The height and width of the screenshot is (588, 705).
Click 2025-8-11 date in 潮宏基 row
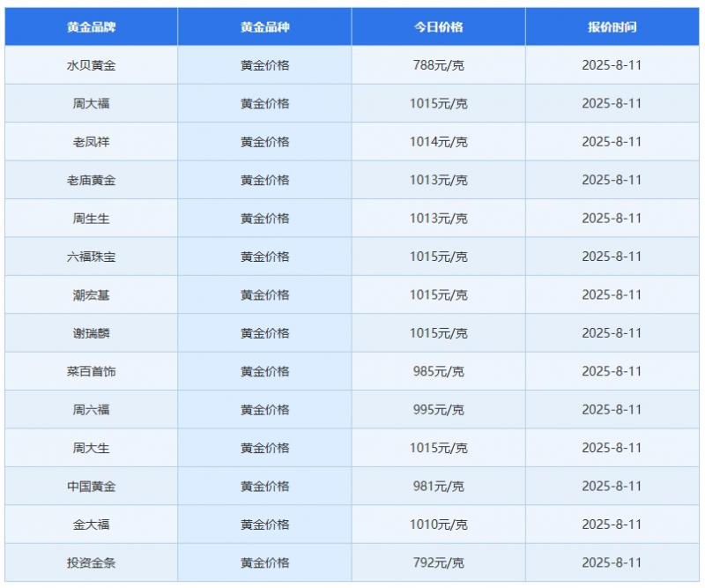coord(612,294)
